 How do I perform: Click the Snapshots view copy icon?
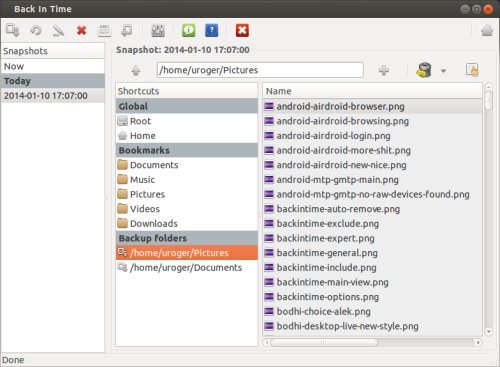(472, 70)
